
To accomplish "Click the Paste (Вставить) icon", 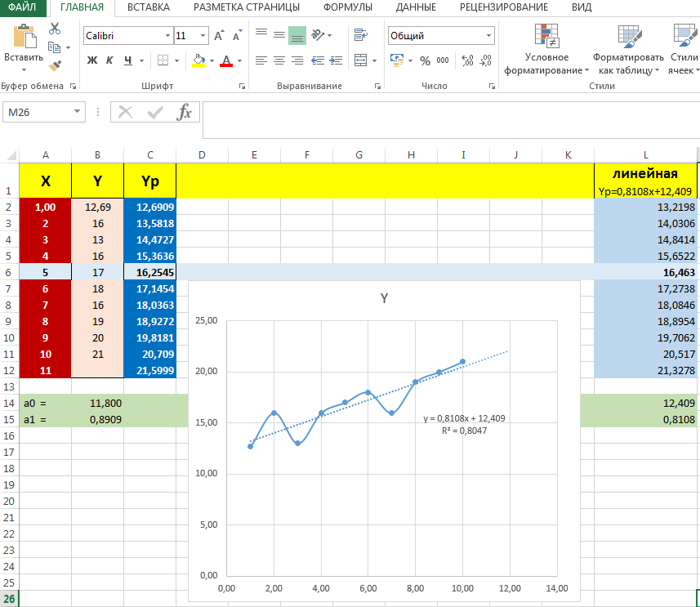I will (25, 37).
